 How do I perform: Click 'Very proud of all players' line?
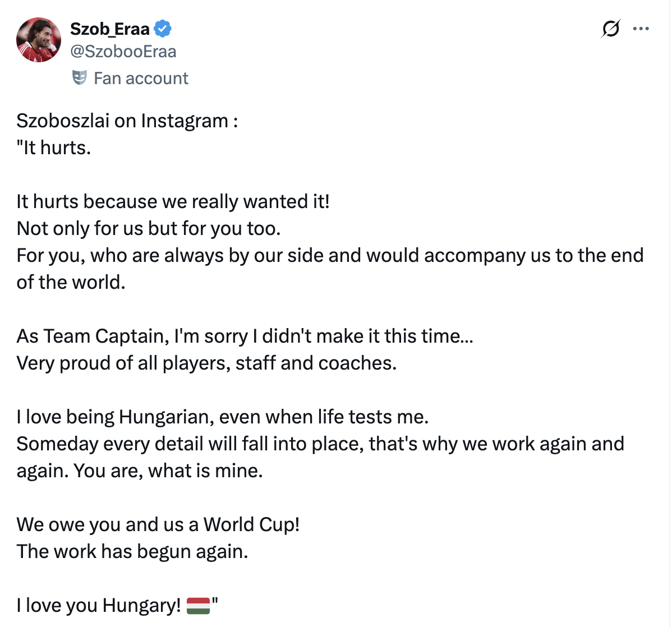pos(206,363)
